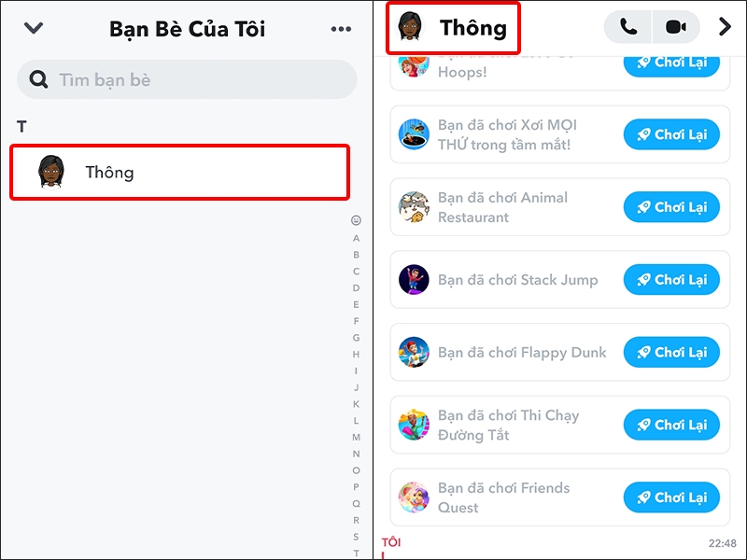Open Thông's Bitmoji avatar in chat header

pos(409,26)
